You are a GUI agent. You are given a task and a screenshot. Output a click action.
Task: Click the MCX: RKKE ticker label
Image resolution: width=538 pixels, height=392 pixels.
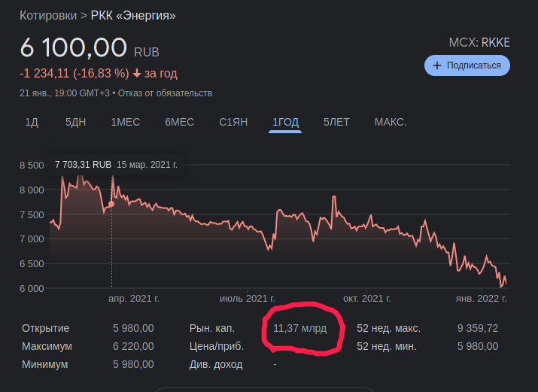(x=479, y=43)
